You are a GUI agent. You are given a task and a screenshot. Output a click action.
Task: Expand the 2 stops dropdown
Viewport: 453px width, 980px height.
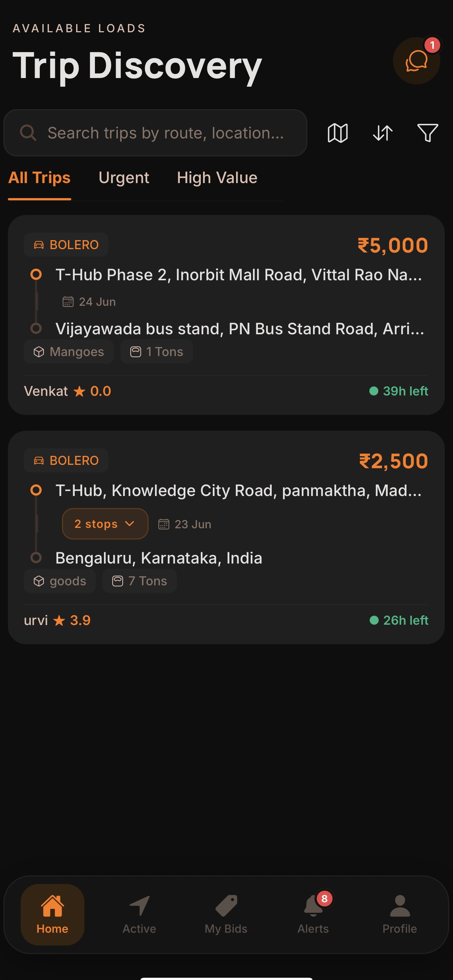[105, 524]
